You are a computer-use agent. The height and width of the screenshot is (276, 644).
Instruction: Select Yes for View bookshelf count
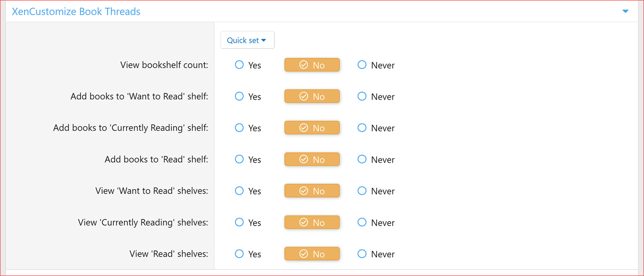coord(239,65)
